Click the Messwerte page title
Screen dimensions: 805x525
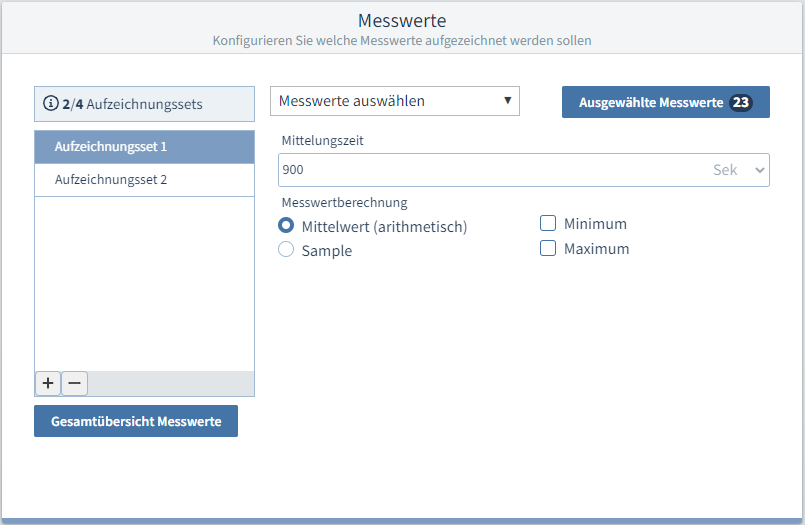point(402,21)
